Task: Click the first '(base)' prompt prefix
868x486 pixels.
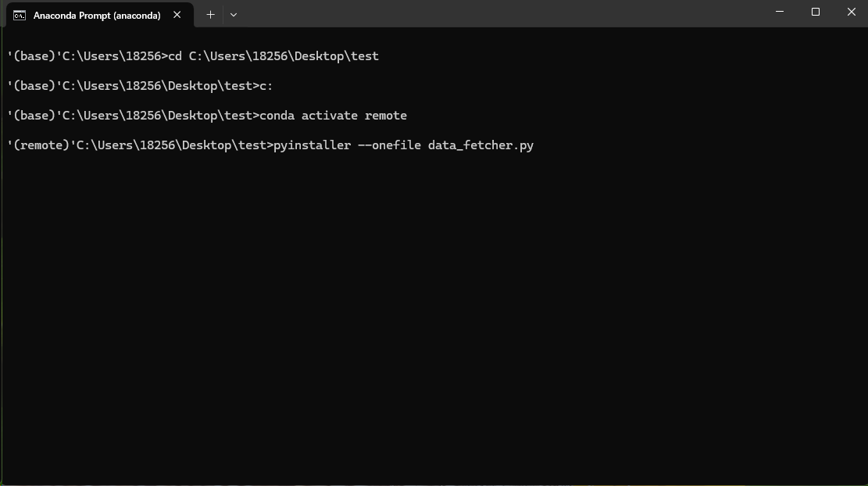Action: click(34, 56)
